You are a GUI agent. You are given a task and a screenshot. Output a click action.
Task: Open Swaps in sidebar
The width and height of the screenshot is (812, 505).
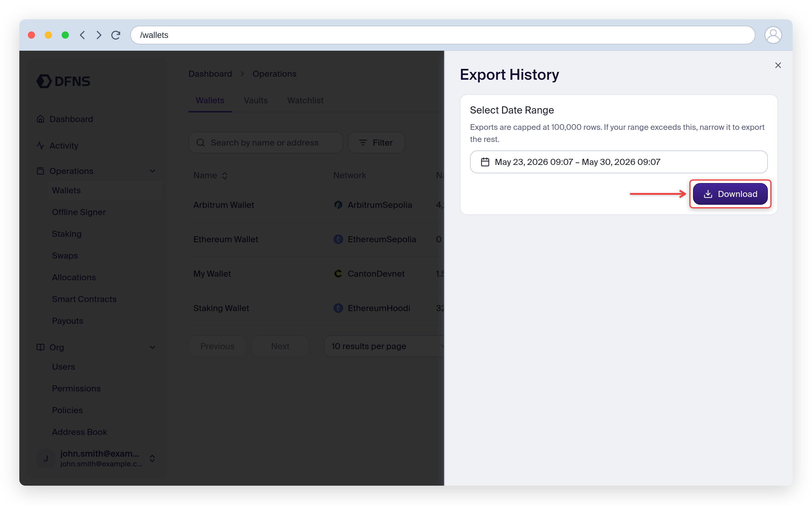point(65,256)
